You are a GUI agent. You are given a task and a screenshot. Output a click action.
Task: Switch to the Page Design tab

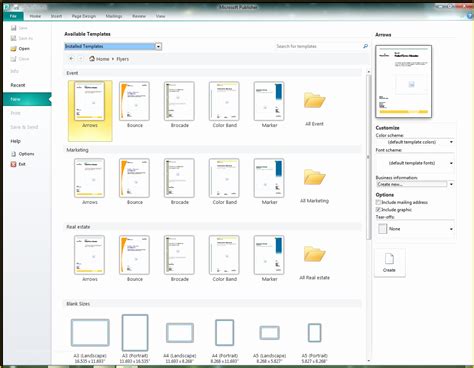click(84, 16)
